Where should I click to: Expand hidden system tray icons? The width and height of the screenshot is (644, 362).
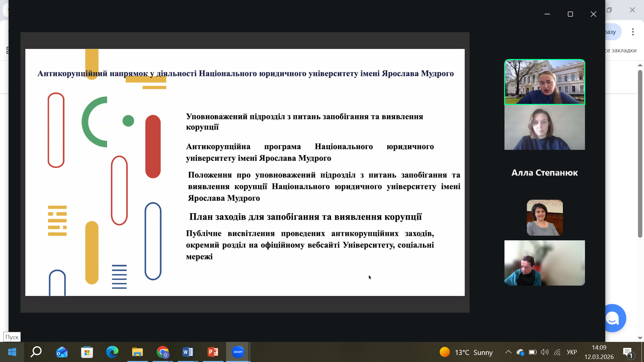point(508,352)
